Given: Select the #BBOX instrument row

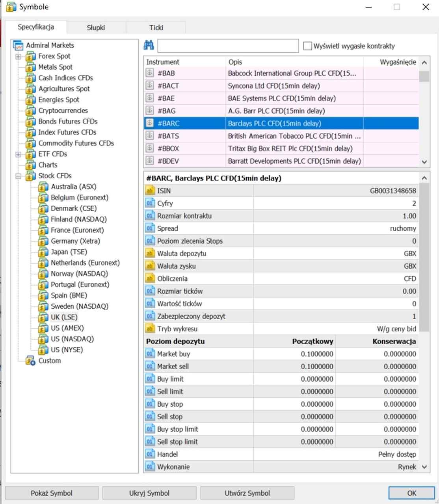Looking at the screenshot, I should click(x=281, y=148).
